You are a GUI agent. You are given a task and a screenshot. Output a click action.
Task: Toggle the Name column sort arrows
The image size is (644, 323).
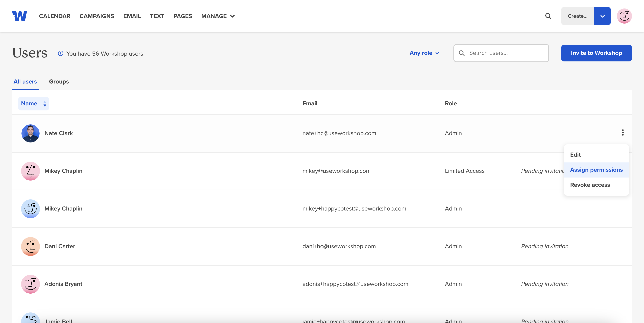(44, 104)
